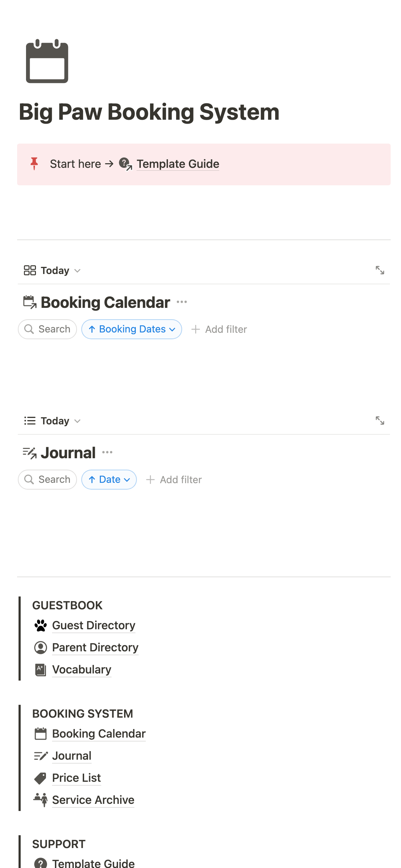
Task: Open the Service Archive page link
Action: coord(93,800)
